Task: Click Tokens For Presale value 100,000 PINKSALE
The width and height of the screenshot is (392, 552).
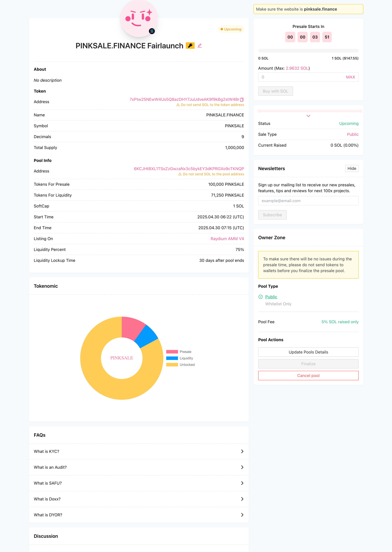Action: coord(226,184)
